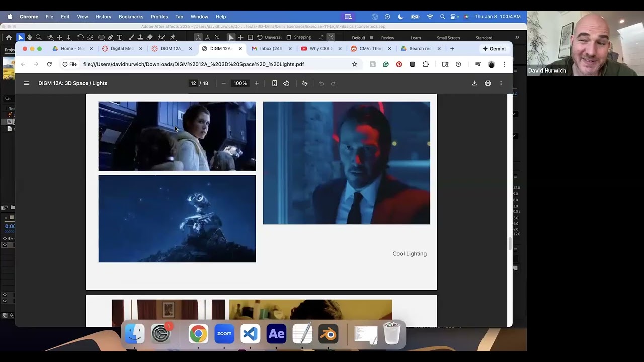Click the red-blue lit man image
Screen dimensions: 644x362
(347, 163)
